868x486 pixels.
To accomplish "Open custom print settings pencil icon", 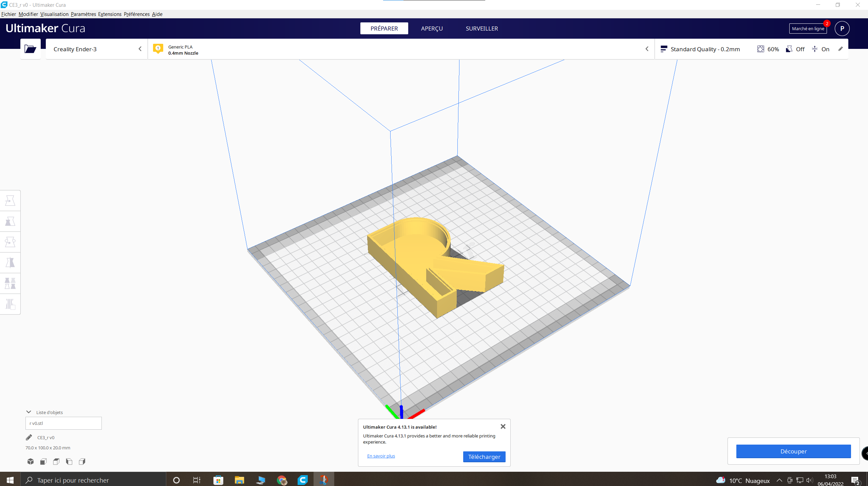I will (841, 49).
